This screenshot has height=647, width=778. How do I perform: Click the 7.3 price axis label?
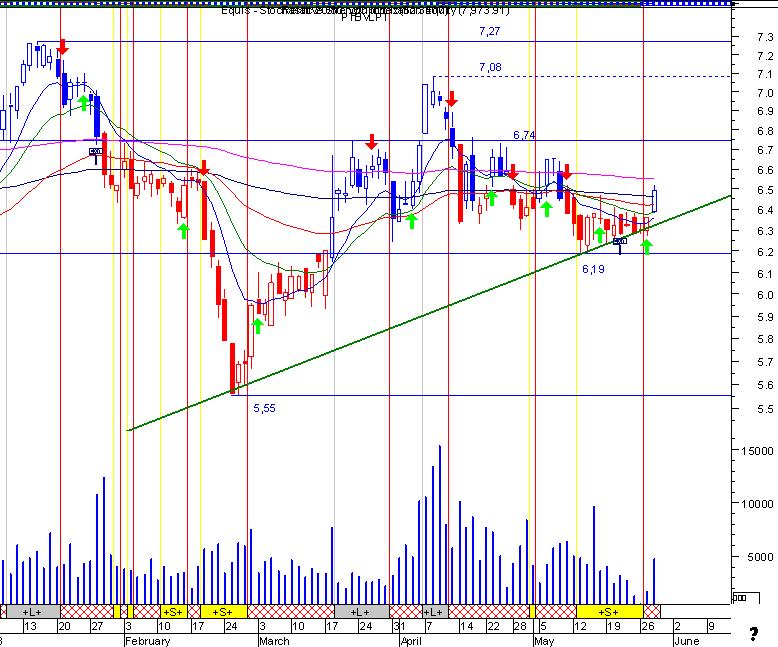coord(765,37)
